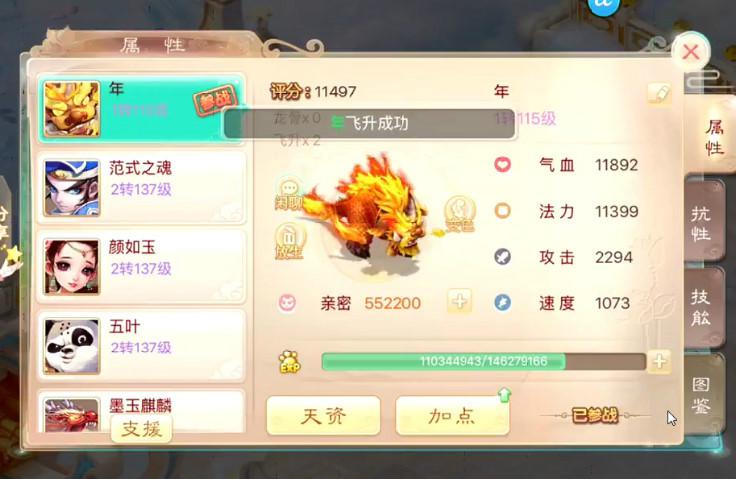Click the pink 亲密 face icon

click(x=287, y=303)
